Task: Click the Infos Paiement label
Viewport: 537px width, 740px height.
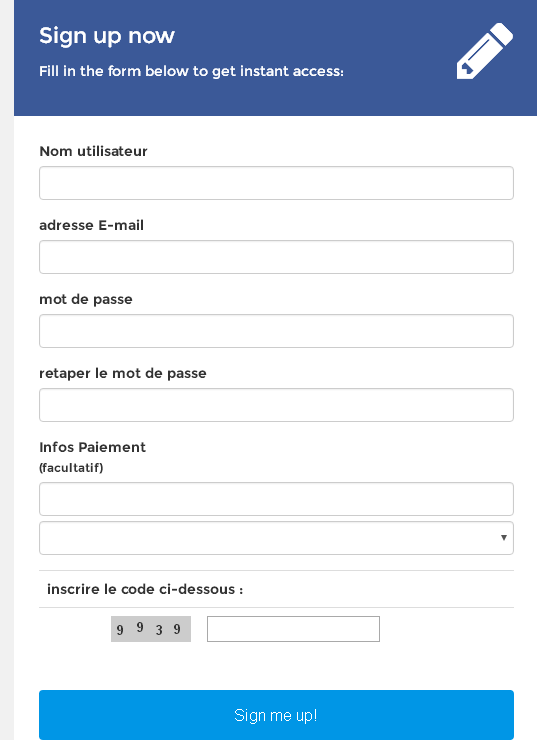Action: click(x=92, y=447)
